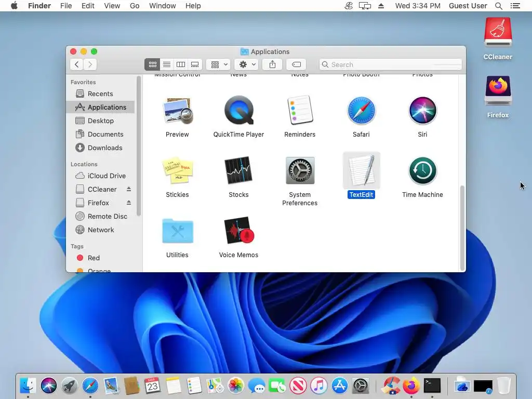Click the Finder search field
This screenshot has height=399, width=532.
[x=391, y=64]
